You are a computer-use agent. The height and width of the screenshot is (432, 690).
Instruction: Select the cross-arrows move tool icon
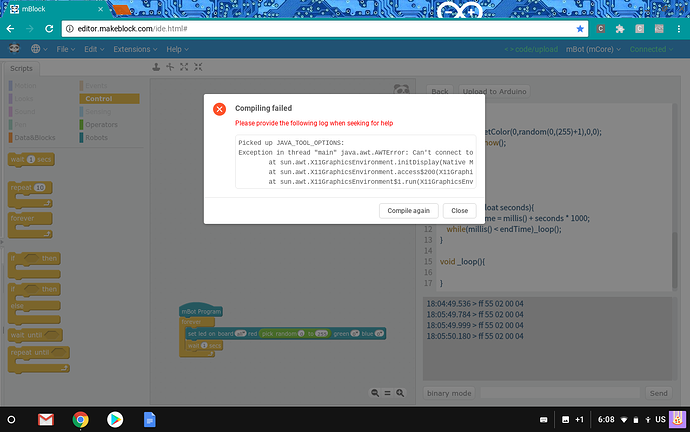point(170,67)
